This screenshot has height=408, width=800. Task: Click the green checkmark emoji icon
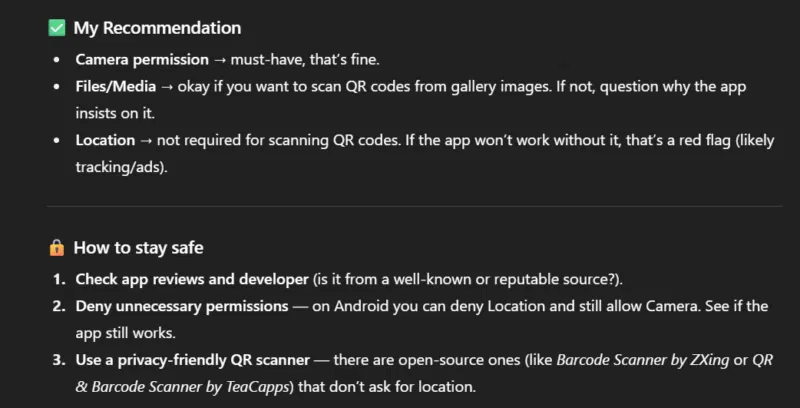[56, 28]
